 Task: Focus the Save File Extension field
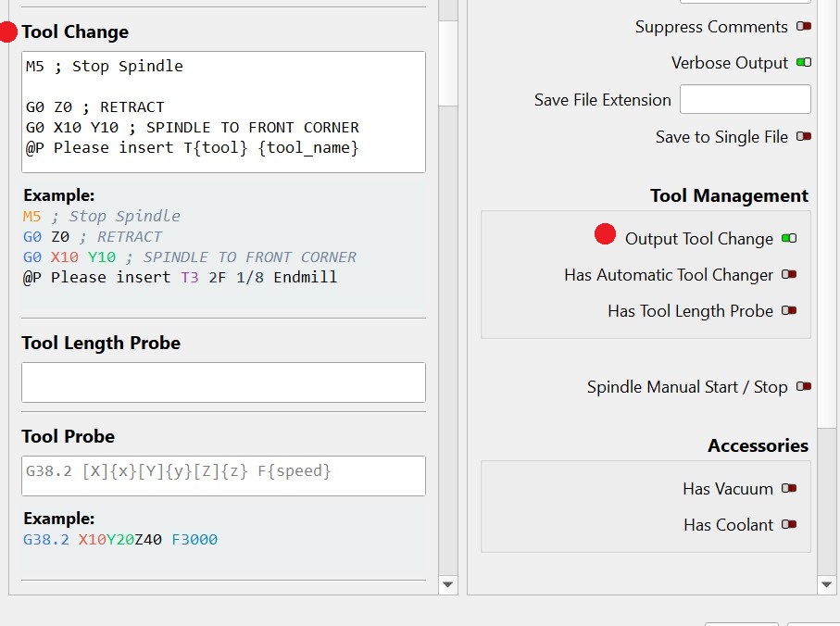pos(745,100)
